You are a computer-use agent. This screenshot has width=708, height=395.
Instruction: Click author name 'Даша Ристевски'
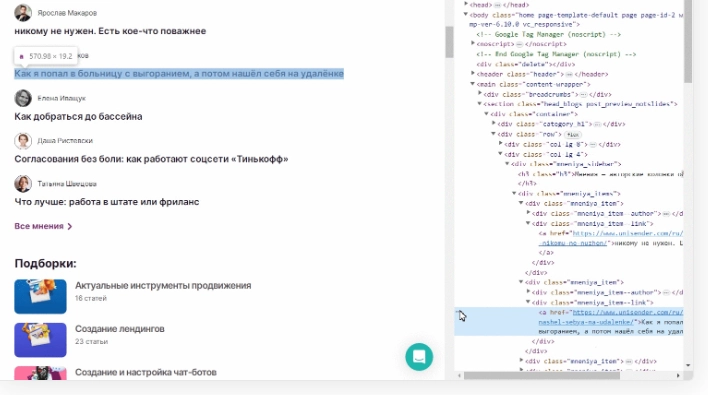65,141
